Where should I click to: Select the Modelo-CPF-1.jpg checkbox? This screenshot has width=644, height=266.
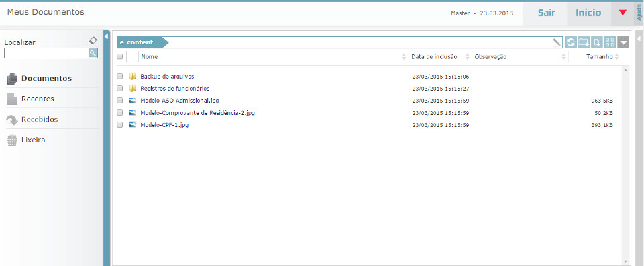119,125
